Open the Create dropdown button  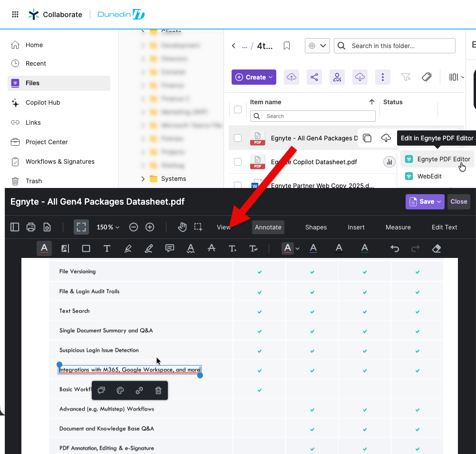click(254, 77)
